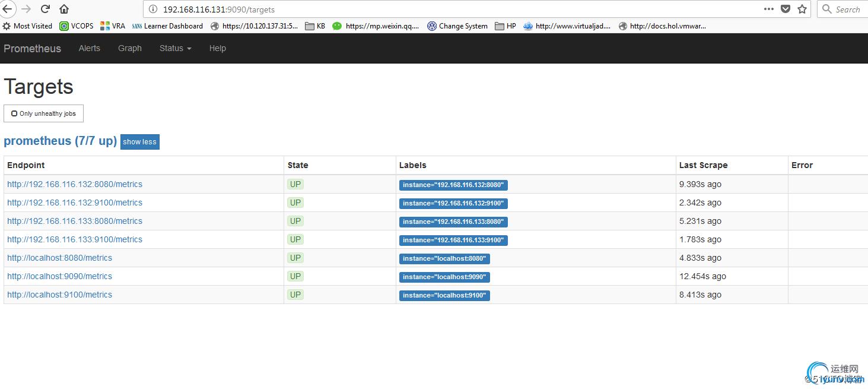
Task: Click last scrape value 2.342s ago
Action: (x=700, y=203)
